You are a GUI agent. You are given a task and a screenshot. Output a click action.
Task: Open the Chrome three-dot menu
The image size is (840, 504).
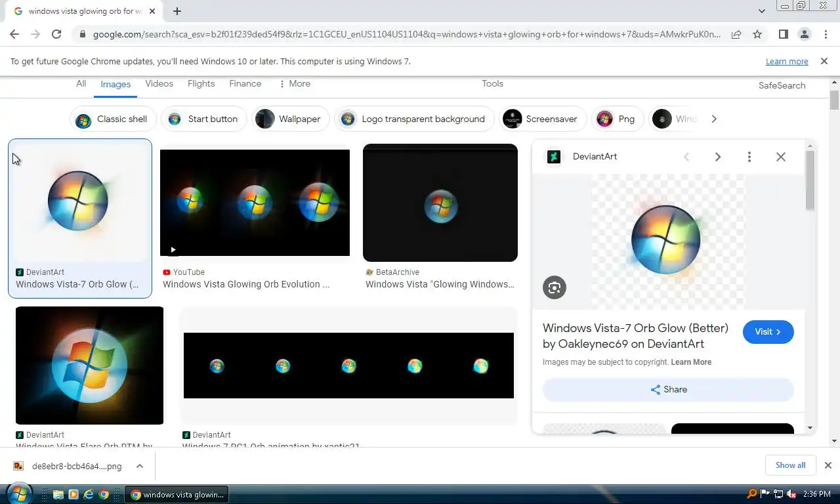click(x=824, y=34)
